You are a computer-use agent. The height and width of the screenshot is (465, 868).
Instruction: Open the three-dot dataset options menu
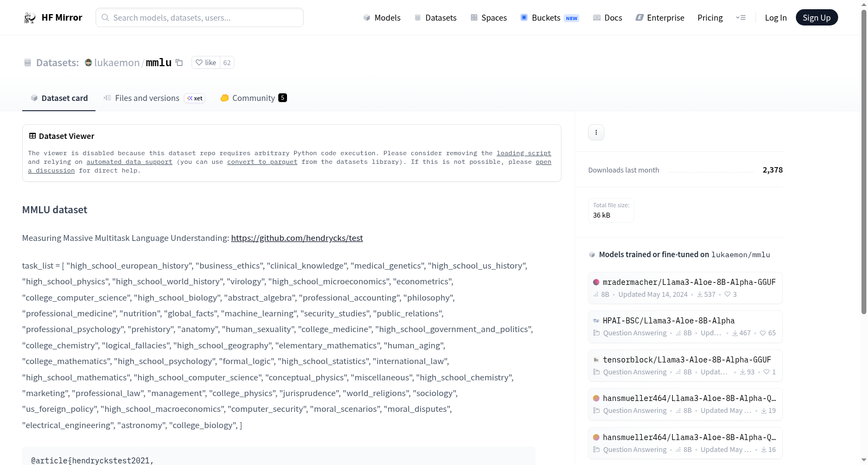coord(596,132)
